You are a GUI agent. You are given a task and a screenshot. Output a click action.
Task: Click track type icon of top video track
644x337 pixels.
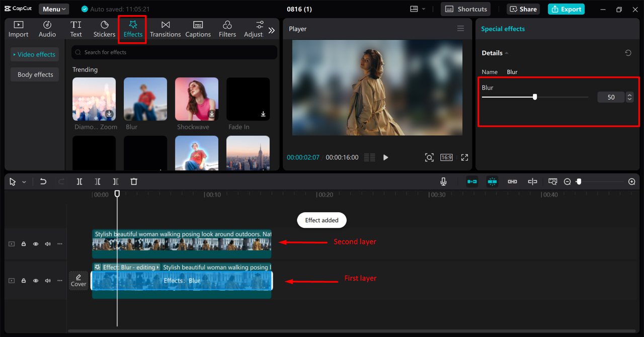tap(12, 244)
